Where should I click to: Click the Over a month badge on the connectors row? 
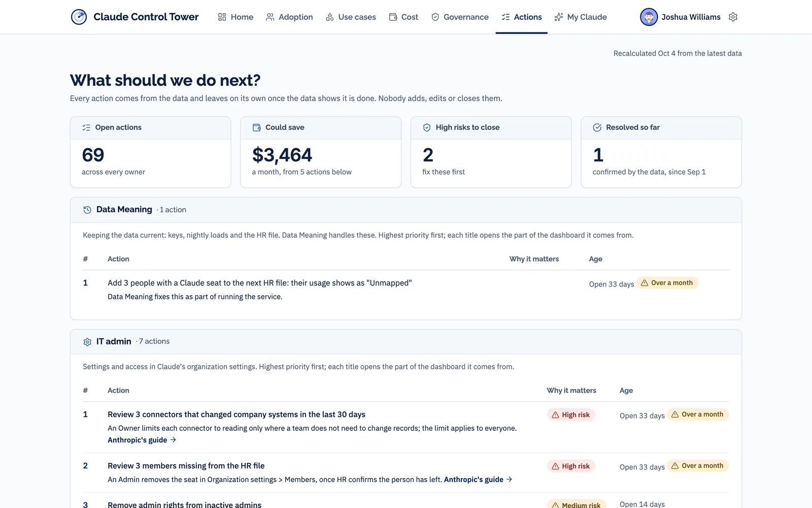tap(697, 415)
